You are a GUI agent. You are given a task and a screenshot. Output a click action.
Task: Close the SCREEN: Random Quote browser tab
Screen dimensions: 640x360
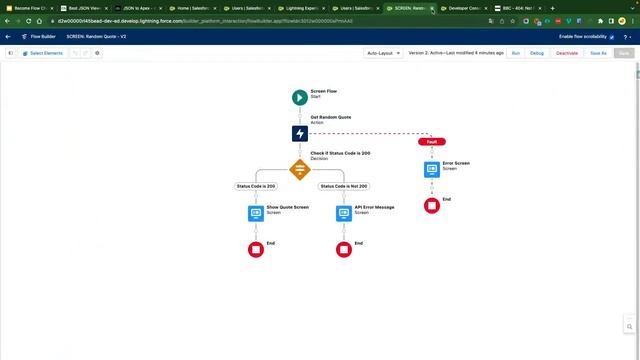432,8
